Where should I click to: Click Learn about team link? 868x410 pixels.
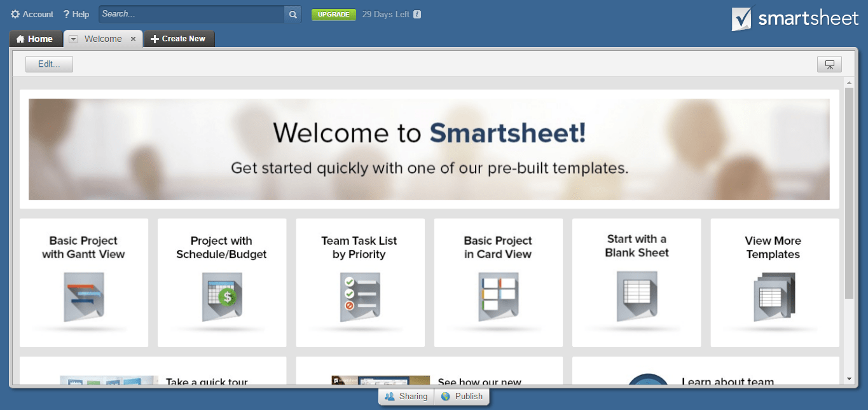(x=727, y=381)
